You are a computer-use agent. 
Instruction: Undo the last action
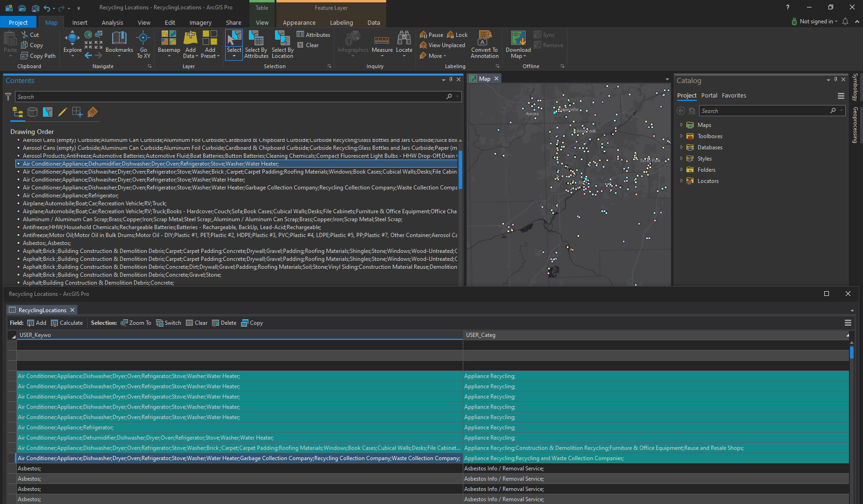tap(47, 8)
